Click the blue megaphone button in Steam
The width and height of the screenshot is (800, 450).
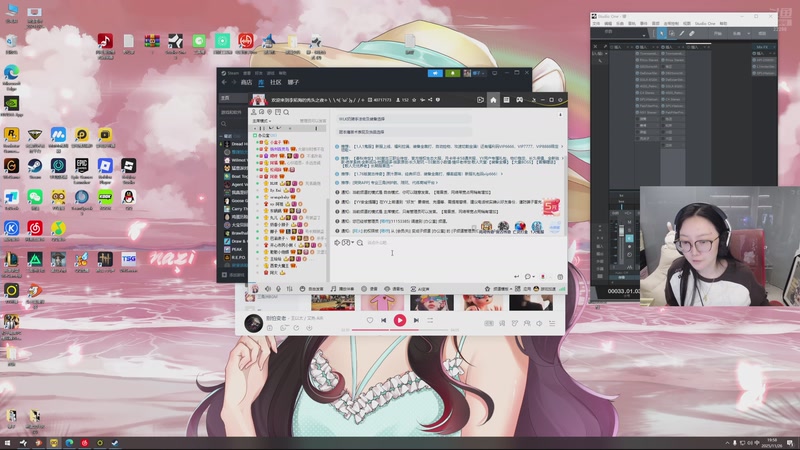435,73
